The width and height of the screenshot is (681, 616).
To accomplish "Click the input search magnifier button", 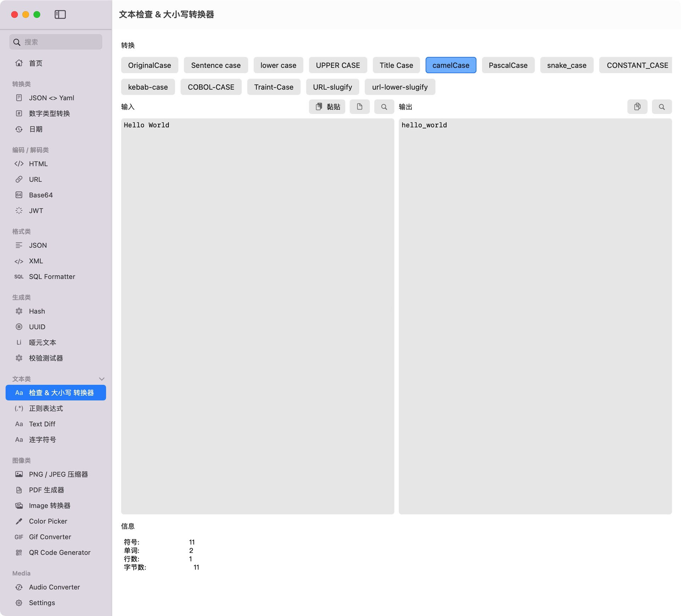I will (384, 107).
